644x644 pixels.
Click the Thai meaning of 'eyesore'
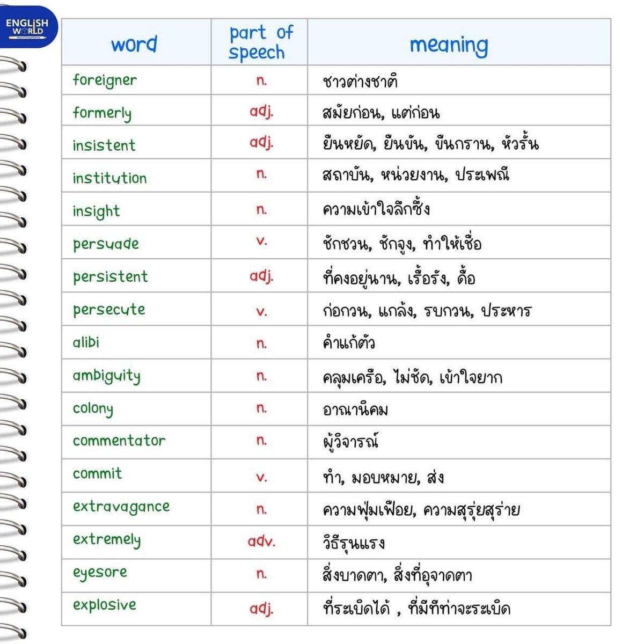pyautogui.click(x=397, y=575)
